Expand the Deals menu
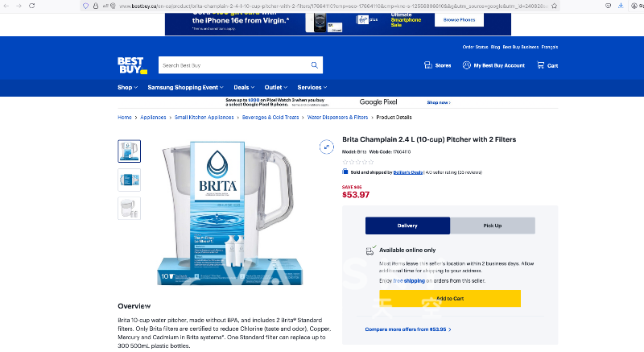Screen dimensions: 644x352 (244, 88)
